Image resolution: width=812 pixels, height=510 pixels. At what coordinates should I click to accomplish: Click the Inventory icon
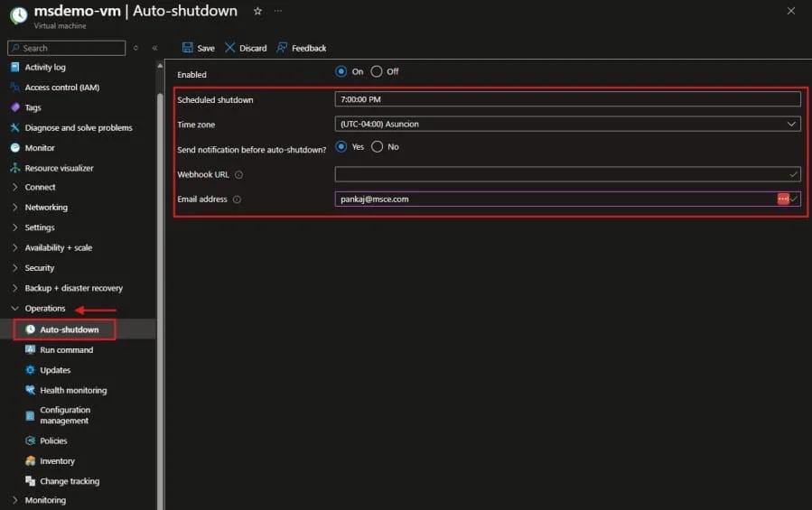tap(30, 461)
